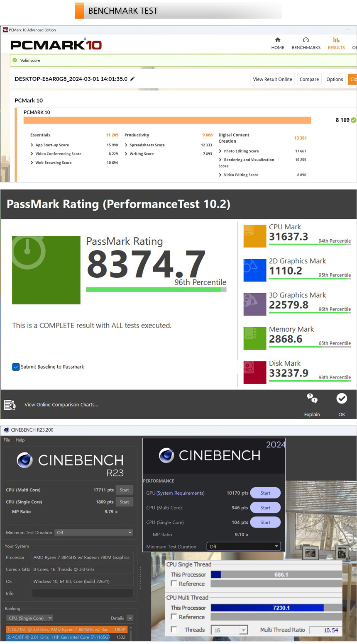Image resolution: width=357 pixels, height=644 pixels.
Task: Start Cinebench 2024 CPU Multi Core test
Action: pos(265,508)
